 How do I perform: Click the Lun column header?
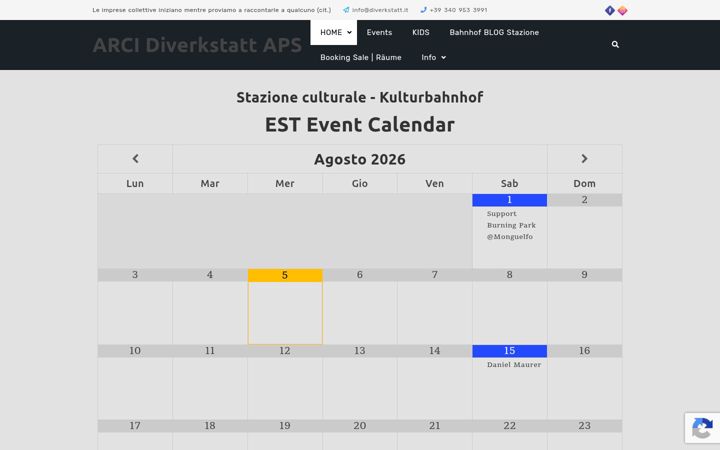click(135, 184)
